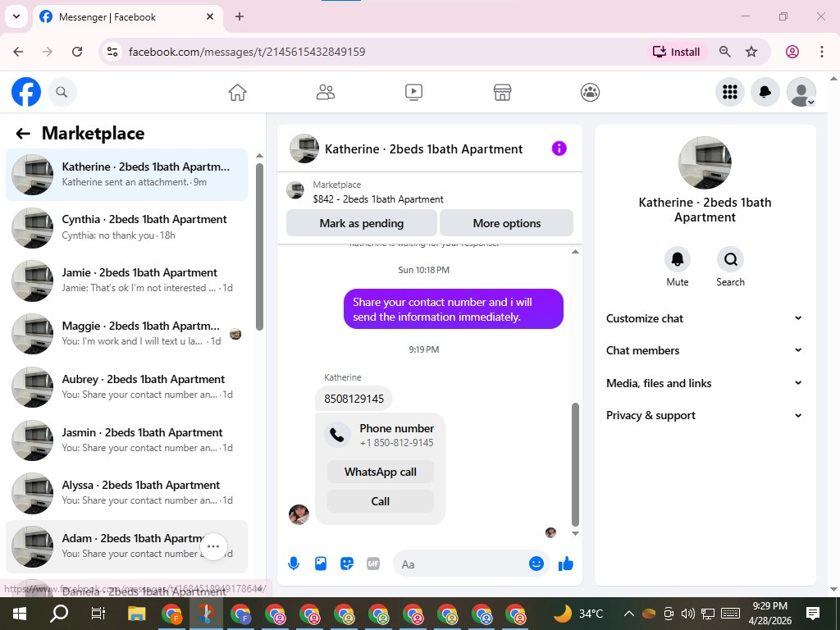Click the zoom magnifier in address bar
Viewport: 840px width, 630px height.
pyautogui.click(x=725, y=52)
